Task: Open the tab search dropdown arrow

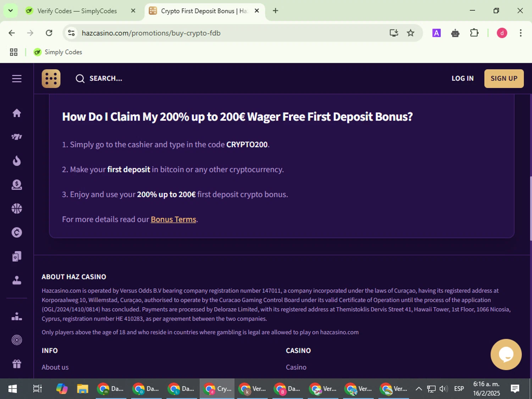Action: (x=11, y=11)
